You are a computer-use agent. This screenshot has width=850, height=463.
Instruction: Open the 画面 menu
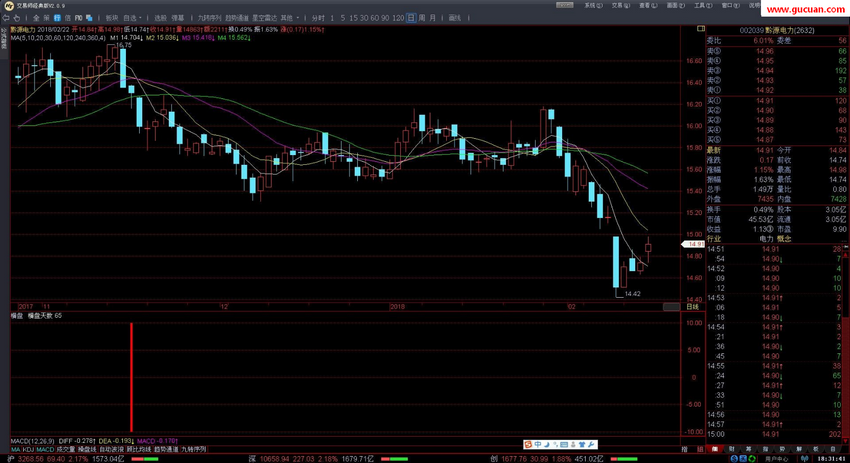pos(675,5)
